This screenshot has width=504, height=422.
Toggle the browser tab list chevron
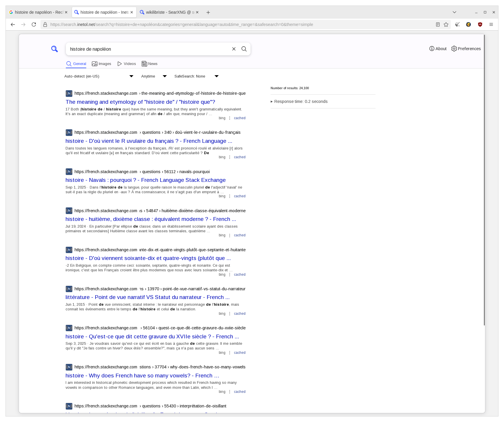pyautogui.click(x=454, y=12)
